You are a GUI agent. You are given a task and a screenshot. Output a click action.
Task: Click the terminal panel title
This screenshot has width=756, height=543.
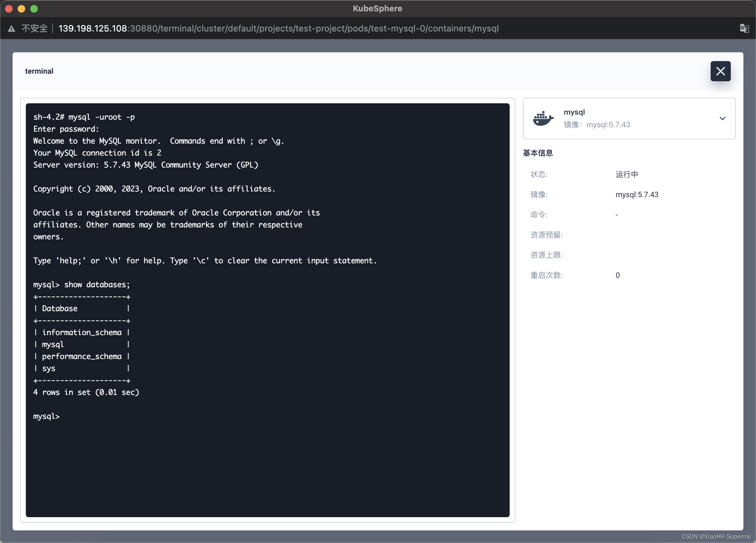coord(39,71)
